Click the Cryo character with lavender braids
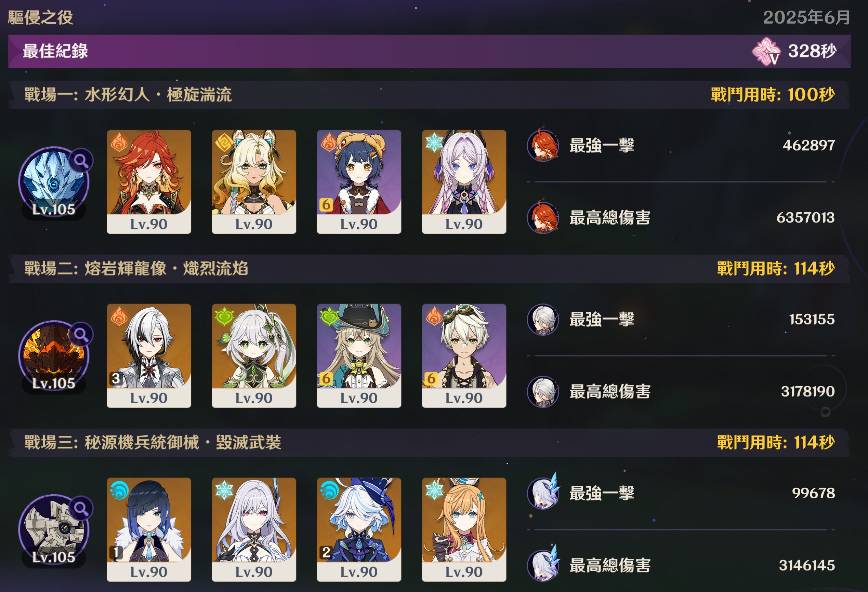The height and width of the screenshot is (592, 868). click(x=464, y=182)
